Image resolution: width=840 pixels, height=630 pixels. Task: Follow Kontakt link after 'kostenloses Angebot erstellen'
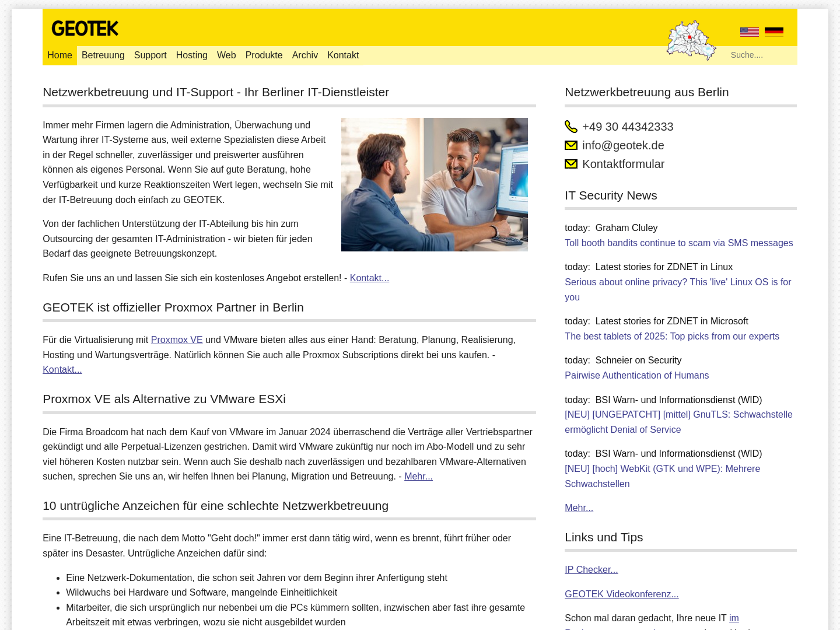(369, 278)
